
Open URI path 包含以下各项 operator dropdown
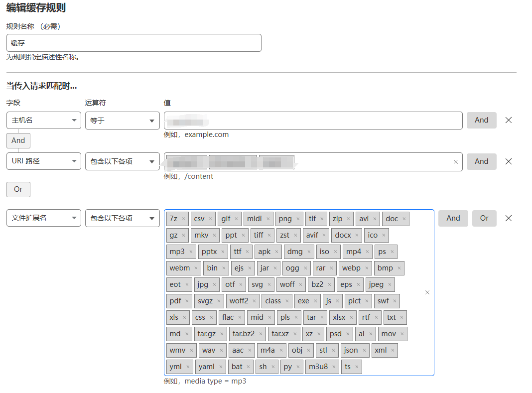(x=123, y=161)
